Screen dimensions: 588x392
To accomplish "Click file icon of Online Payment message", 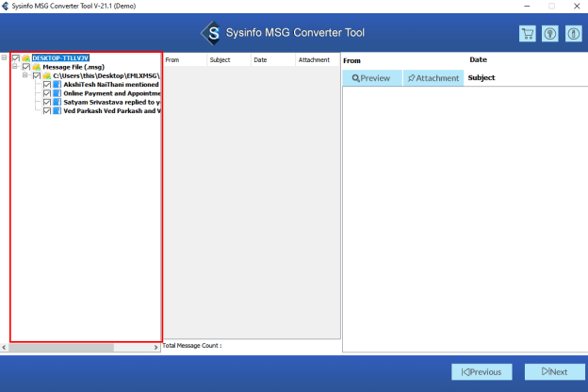I will click(57, 93).
